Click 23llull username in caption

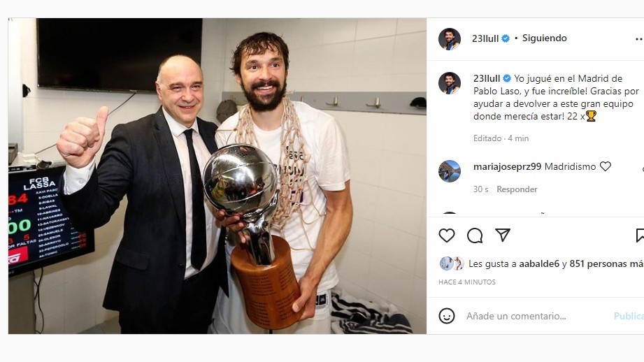486,78
